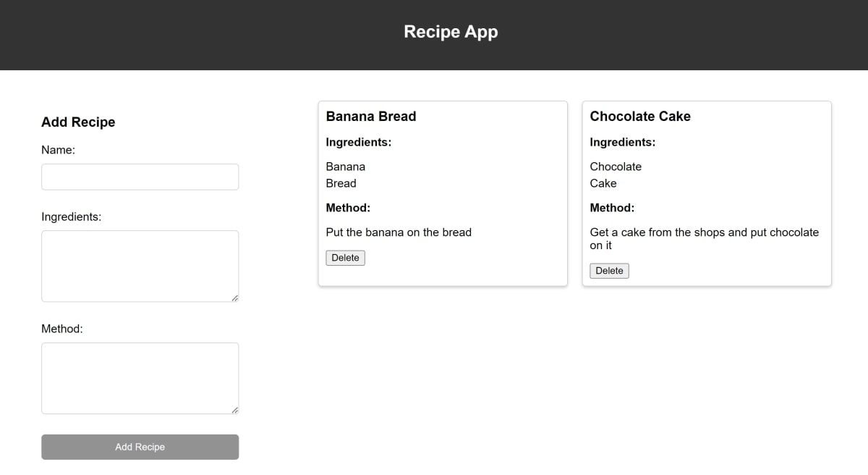Select the Chocolate Cake card title
This screenshot has width=868, height=475.
pos(640,117)
